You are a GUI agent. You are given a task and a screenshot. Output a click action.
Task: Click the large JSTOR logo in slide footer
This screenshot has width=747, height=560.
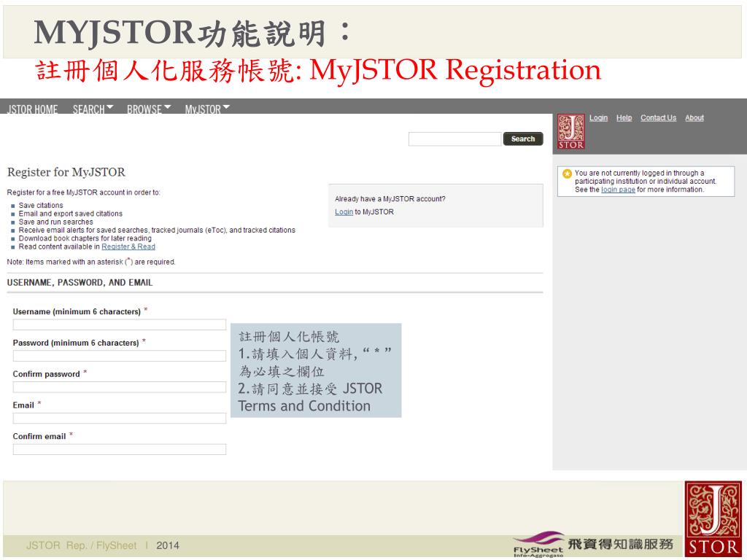point(713,519)
